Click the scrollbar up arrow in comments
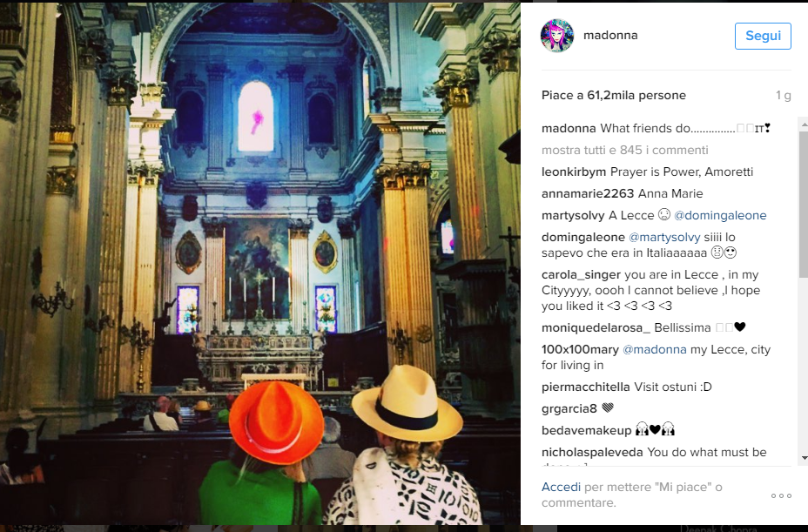Screen dimensions: 808x532 click(x=804, y=125)
